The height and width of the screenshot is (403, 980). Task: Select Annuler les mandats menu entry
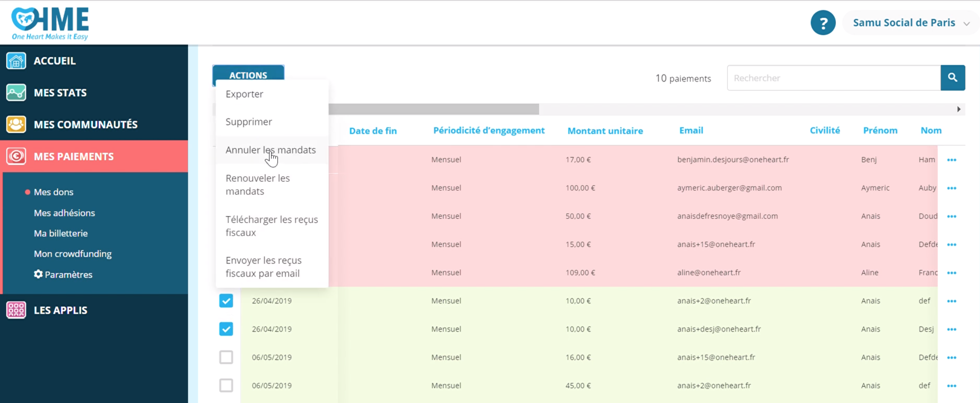click(x=271, y=150)
